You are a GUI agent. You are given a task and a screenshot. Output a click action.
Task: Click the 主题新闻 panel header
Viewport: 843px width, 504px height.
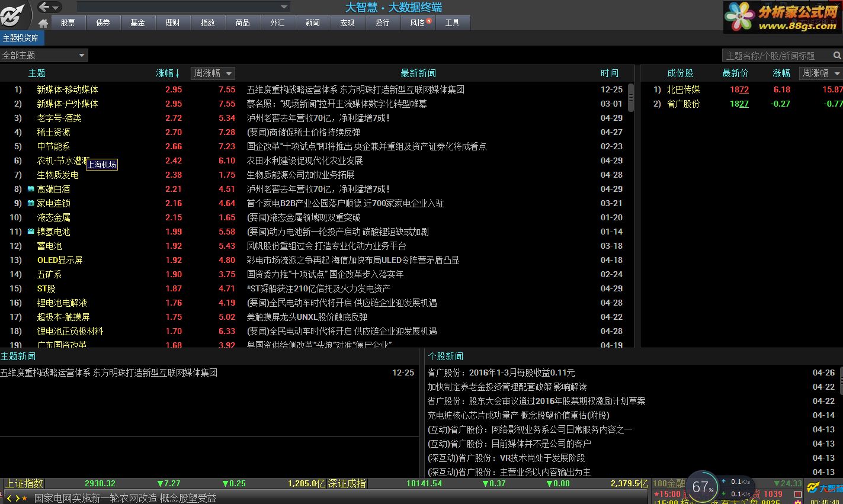coord(18,356)
